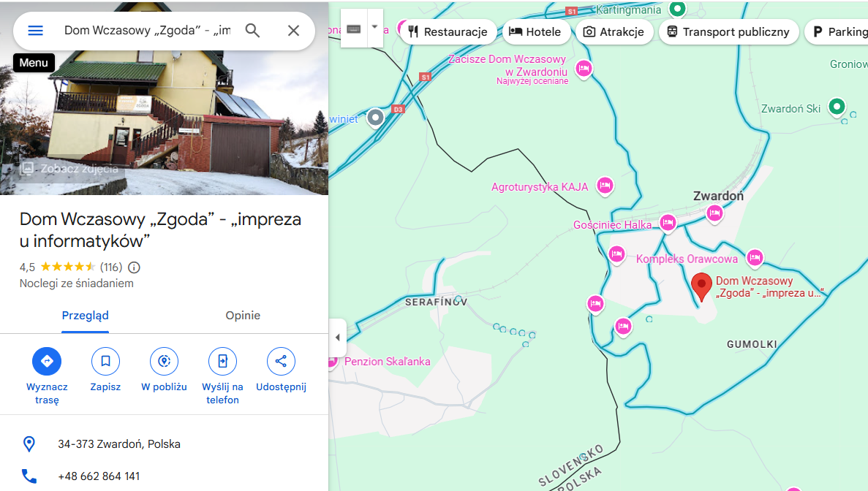Click Gościniec Halka hotel marker
The width and height of the screenshot is (868, 491).
click(668, 224)
